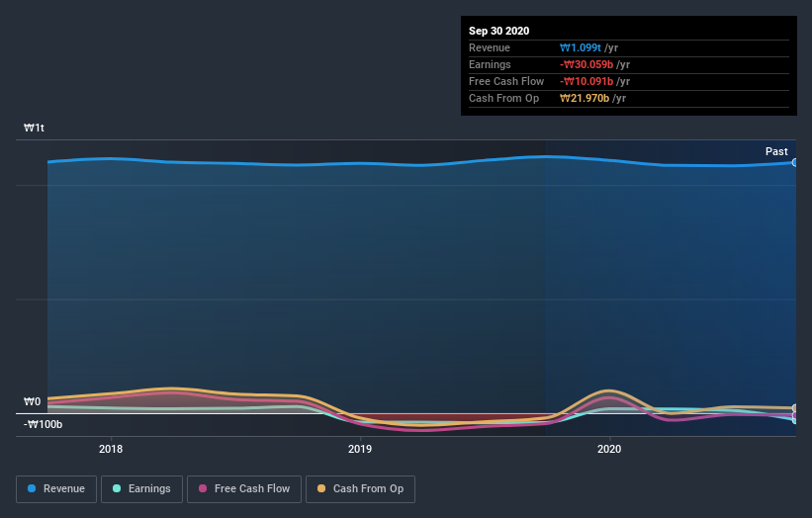
Task: Click the ₩1.099t revenue value
Action: (x=581, y=47)
